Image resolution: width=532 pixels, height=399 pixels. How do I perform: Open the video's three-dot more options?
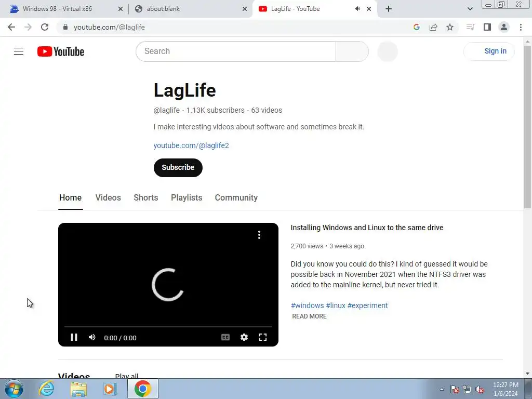click(259, 235)
